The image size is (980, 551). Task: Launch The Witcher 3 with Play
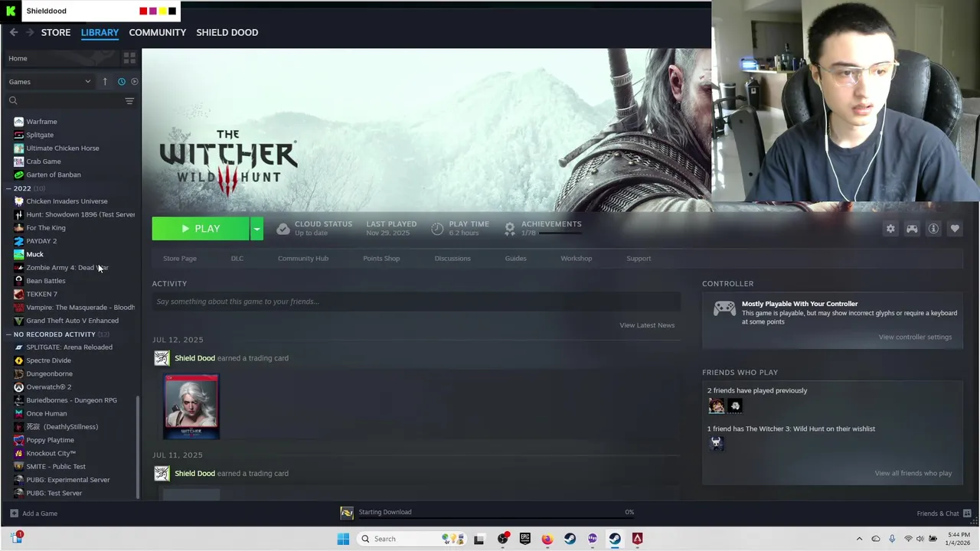(x=201, y=229)
